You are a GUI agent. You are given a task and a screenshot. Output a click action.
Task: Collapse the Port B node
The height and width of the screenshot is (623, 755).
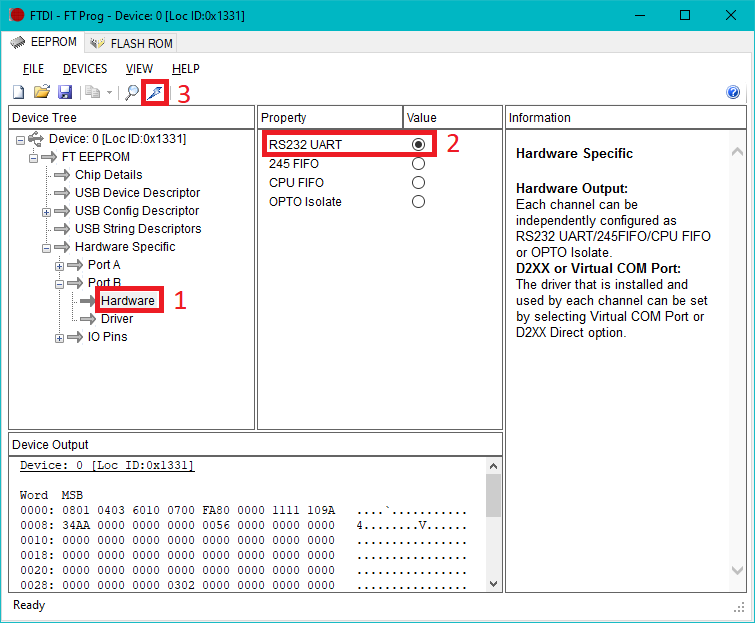59,284
